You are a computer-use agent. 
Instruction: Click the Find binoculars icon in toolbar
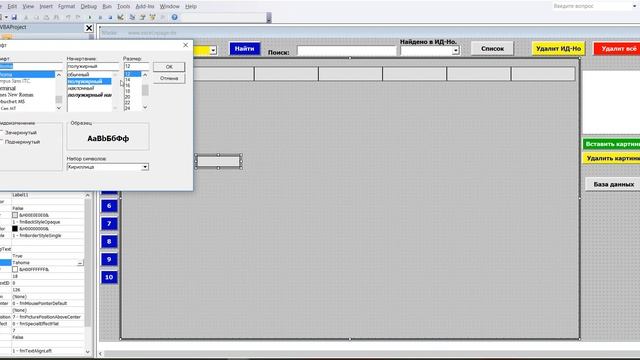click(x=57, y=17)
